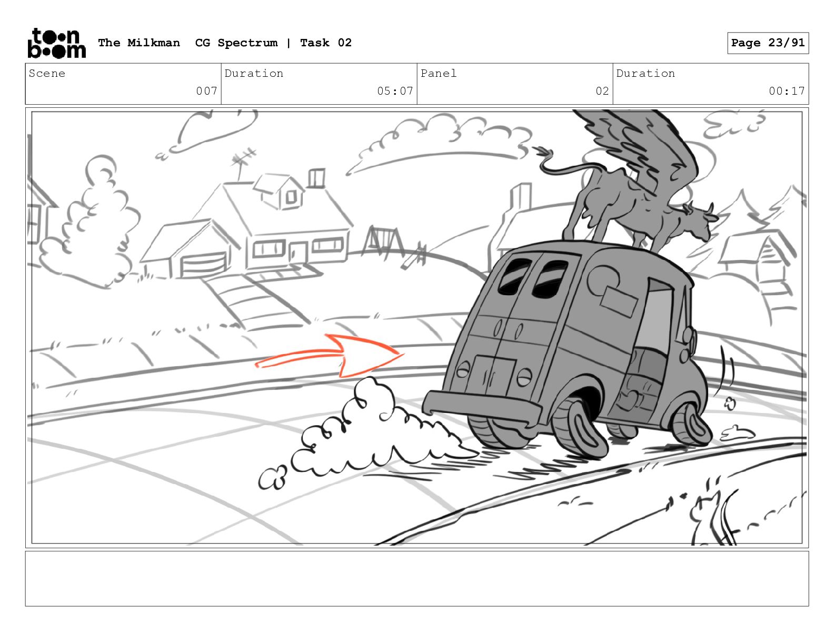This screenshot has width=834, height=644.
Task: Click the Toon Boom logo
Action: click(x=56, y=43)
